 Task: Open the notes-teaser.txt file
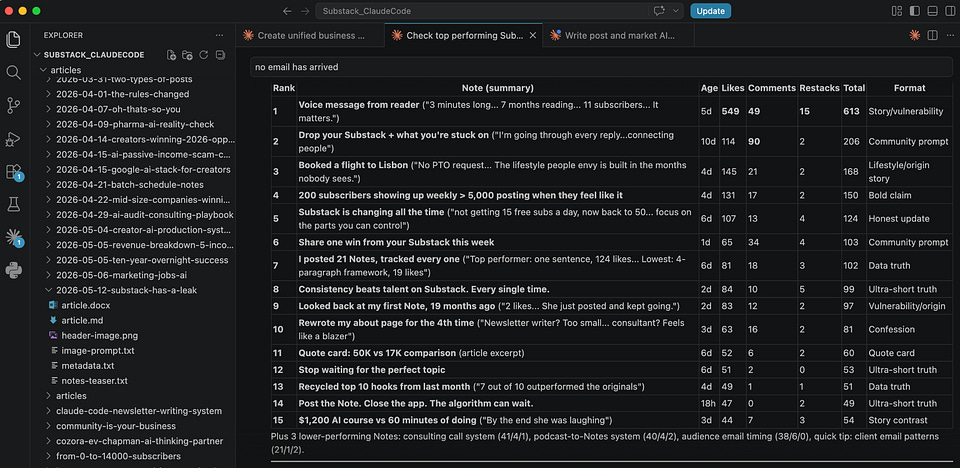pyautogui.click(x=94, y=380)
